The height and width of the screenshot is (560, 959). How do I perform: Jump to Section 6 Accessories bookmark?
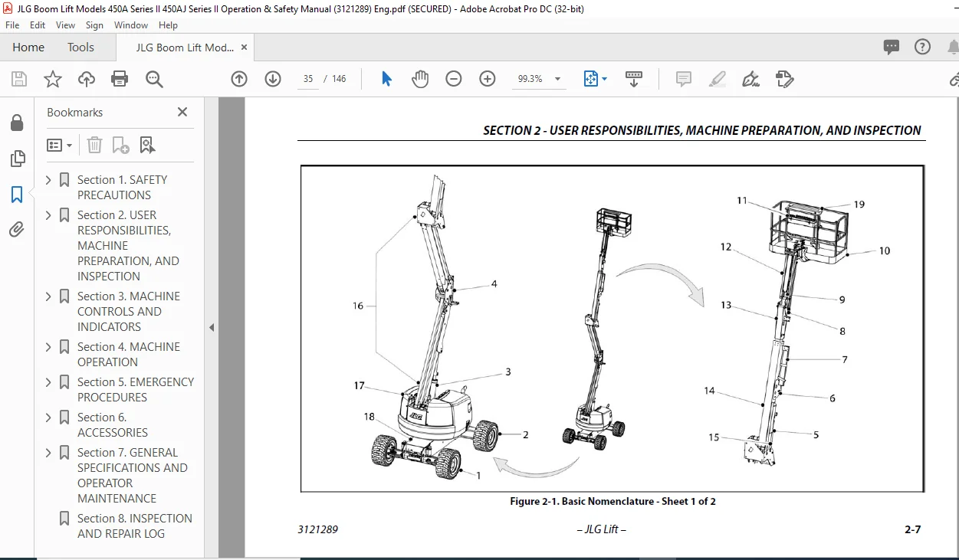click(112, 424)
